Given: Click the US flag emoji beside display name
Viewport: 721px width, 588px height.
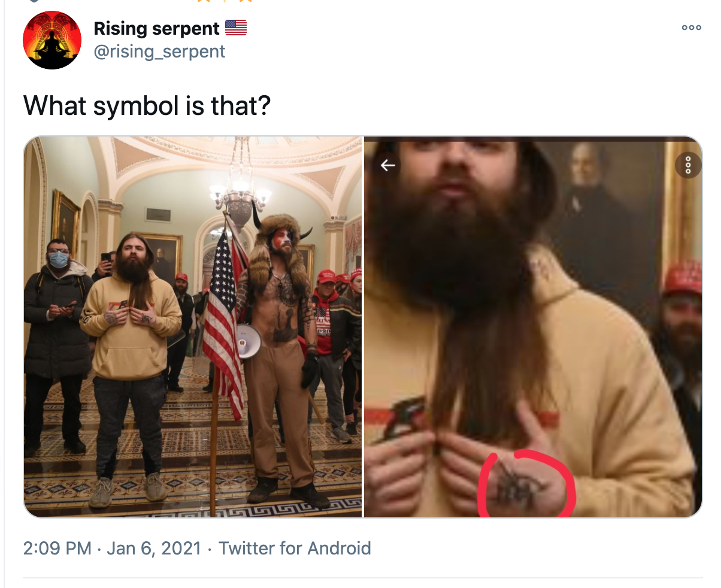Looking at the screenshot, I should (236, 28).
